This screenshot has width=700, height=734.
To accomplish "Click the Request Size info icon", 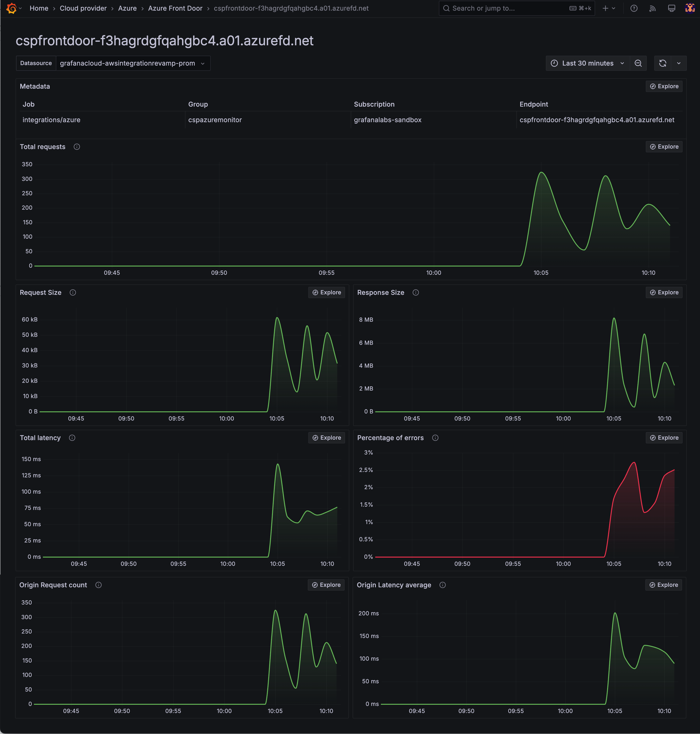I will pyautogui.click(x=73, y=293).
